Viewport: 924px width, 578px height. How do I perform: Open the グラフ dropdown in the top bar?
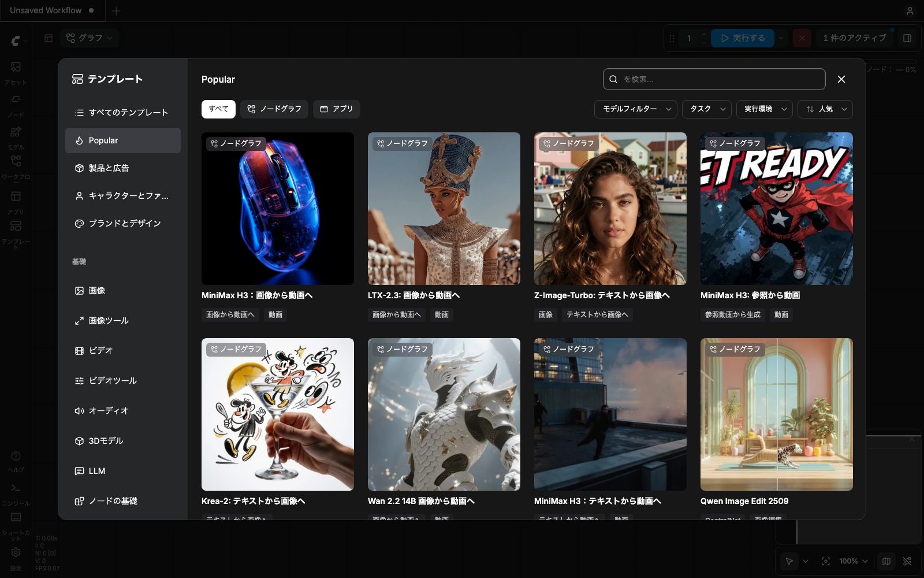pyautogui.click(x=90, y=38)
